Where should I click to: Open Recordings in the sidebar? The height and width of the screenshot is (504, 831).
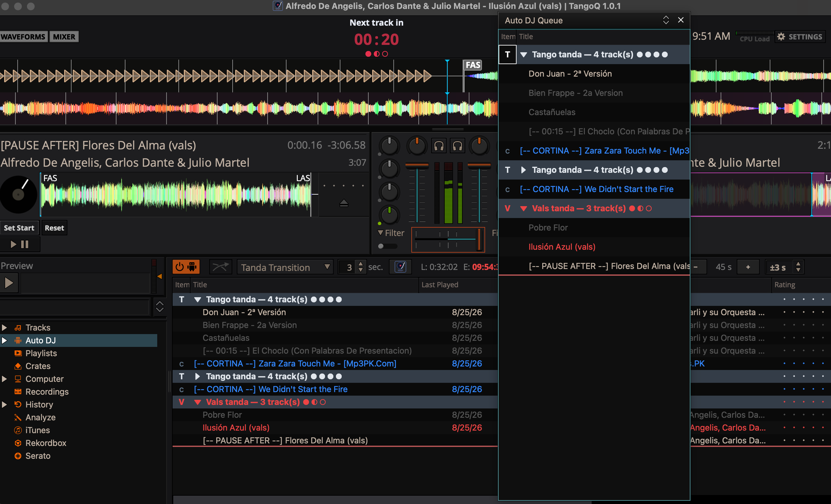47,391
